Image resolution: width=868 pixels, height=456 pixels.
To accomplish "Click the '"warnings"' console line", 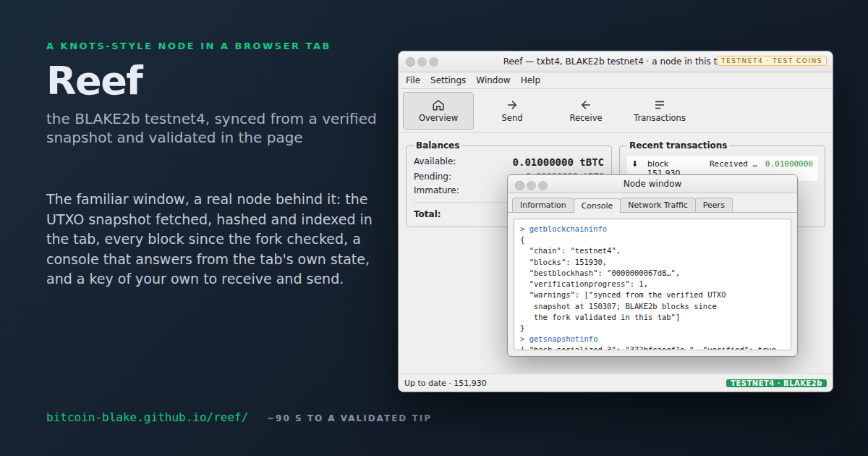I will point(627,295).
